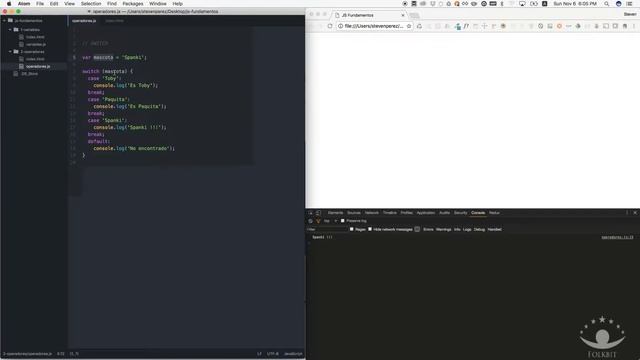Open the Apple menu
The image size is (640, 360).
pos(9,4)
